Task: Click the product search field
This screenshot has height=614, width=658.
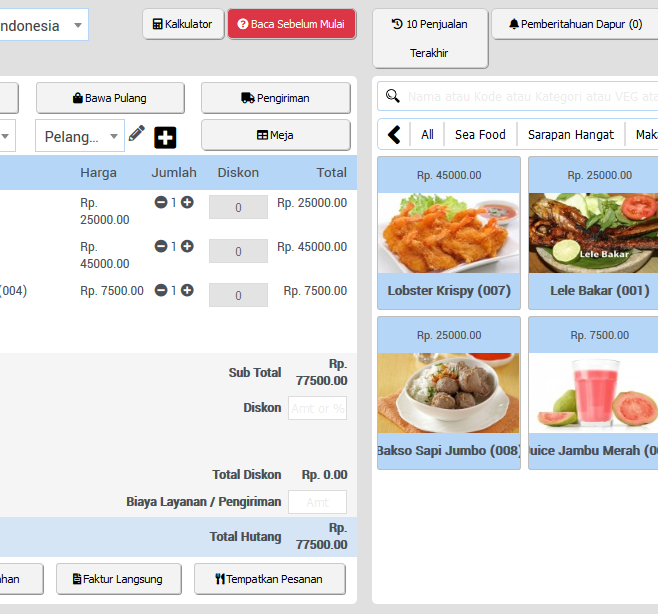Action: (525, 97)
